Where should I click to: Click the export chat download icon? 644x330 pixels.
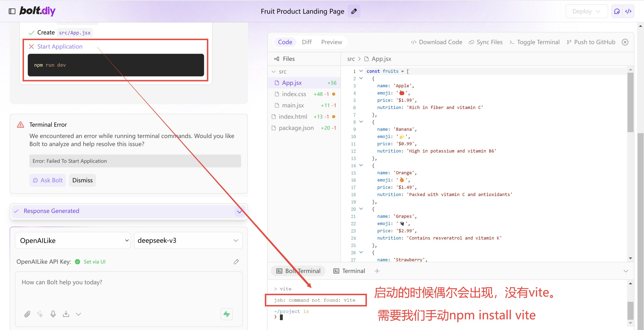(66, 314)
